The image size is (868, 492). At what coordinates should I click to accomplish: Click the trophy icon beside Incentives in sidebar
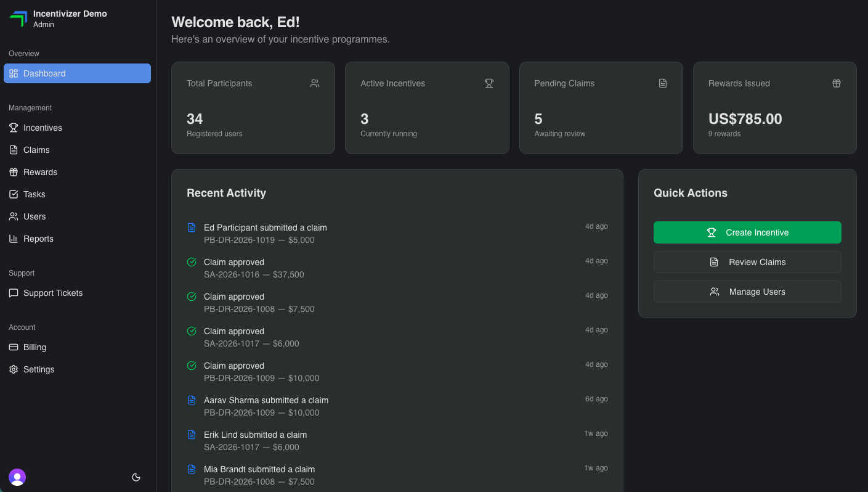(x=14, y=128)
